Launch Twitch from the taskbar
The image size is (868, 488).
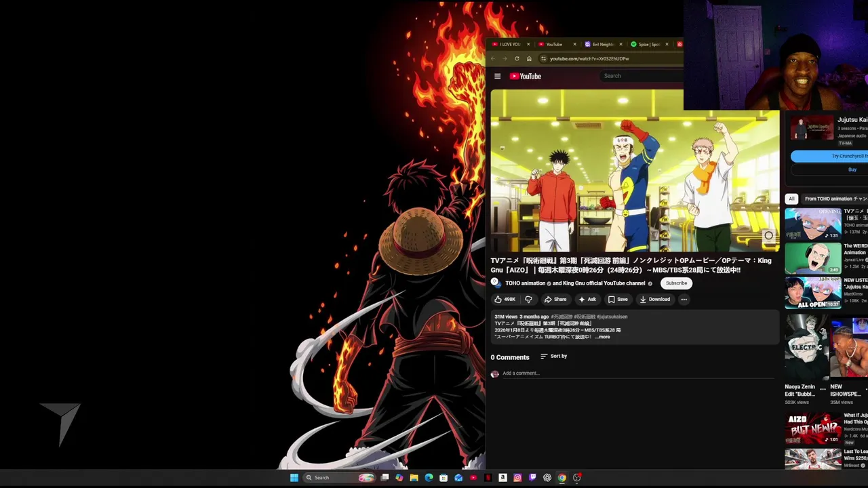click(x=532, y=478)
